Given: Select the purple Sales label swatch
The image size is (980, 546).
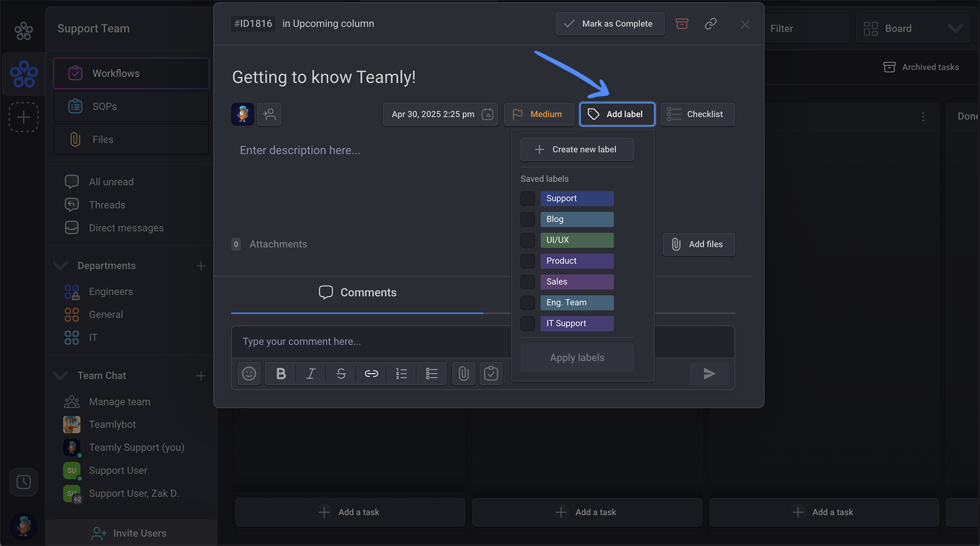Looking at the screenshot, I should [577, 282].
